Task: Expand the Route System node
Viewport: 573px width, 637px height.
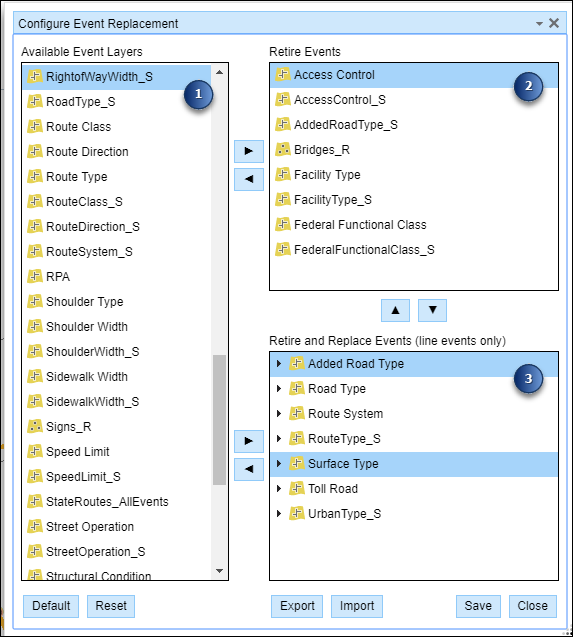Action: (x=279, y=414)
